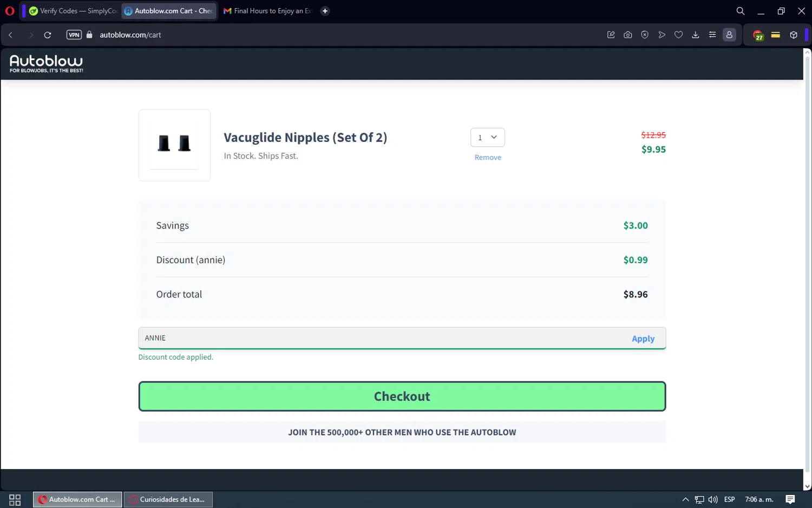Switch the ESP input language indicator

729,499
